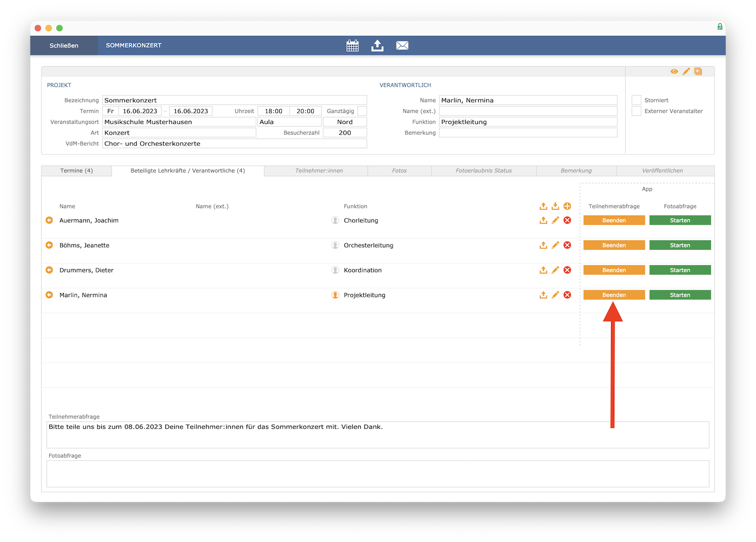Click Starten Fotoabfrage for Drummers, Dieter
756x542 pixels.
[x=680, y=270]
